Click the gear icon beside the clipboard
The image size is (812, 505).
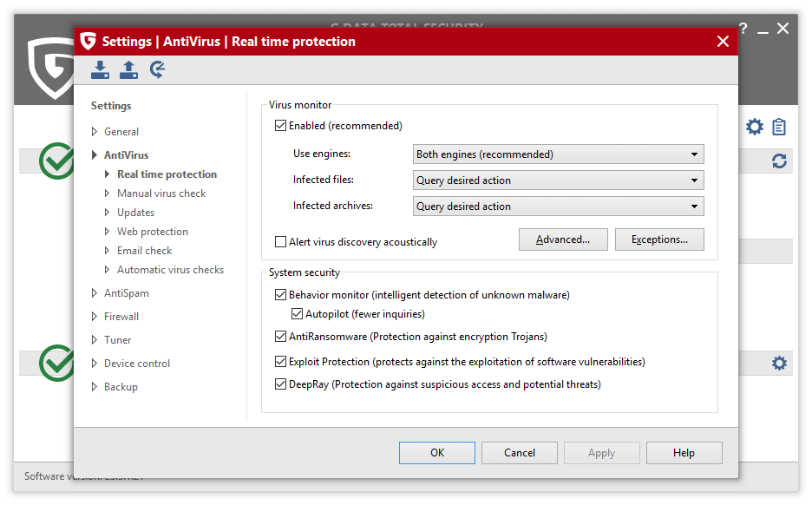pos(755,128)
